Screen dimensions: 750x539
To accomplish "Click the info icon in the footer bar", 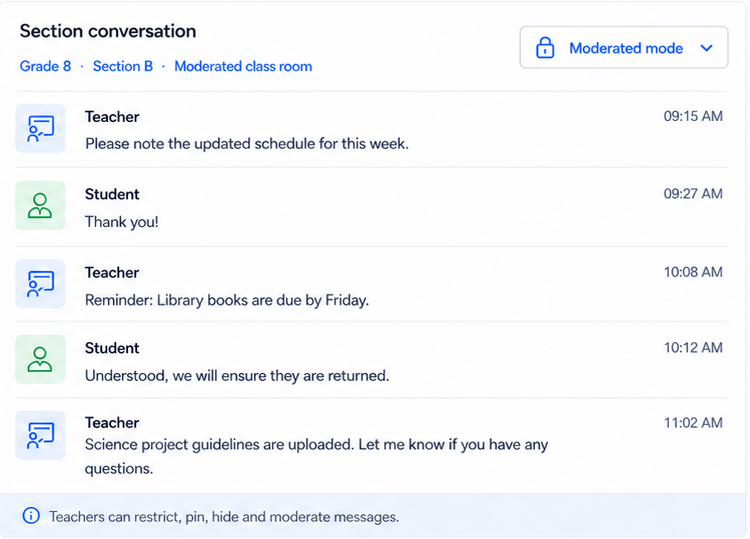I will [x=31, y=516].
